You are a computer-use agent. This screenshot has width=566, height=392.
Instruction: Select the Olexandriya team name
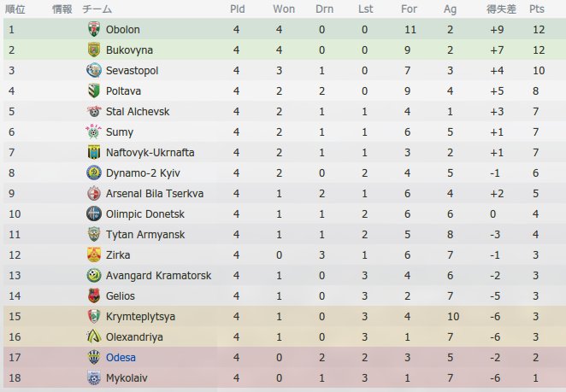134,336
